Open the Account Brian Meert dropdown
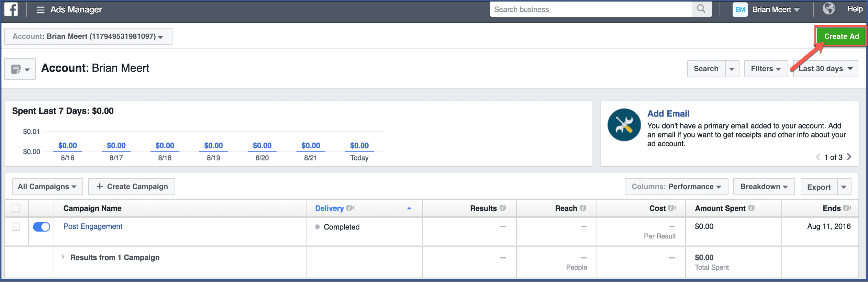868x282 pixels. (88, 36)
